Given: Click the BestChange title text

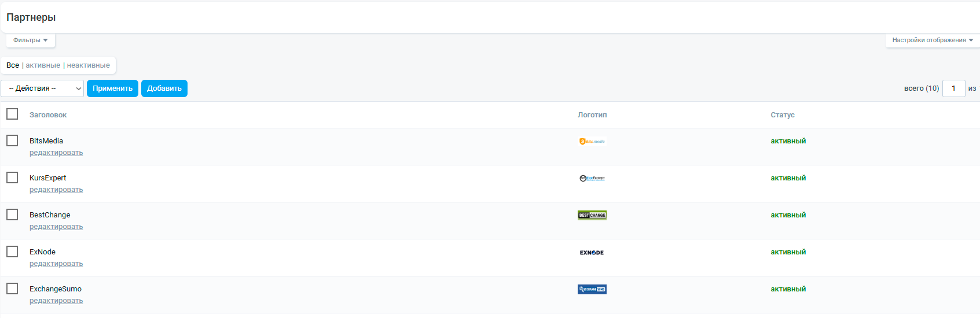Looking at the screenshot, I should pyautogui.click(x=50, y=215).
